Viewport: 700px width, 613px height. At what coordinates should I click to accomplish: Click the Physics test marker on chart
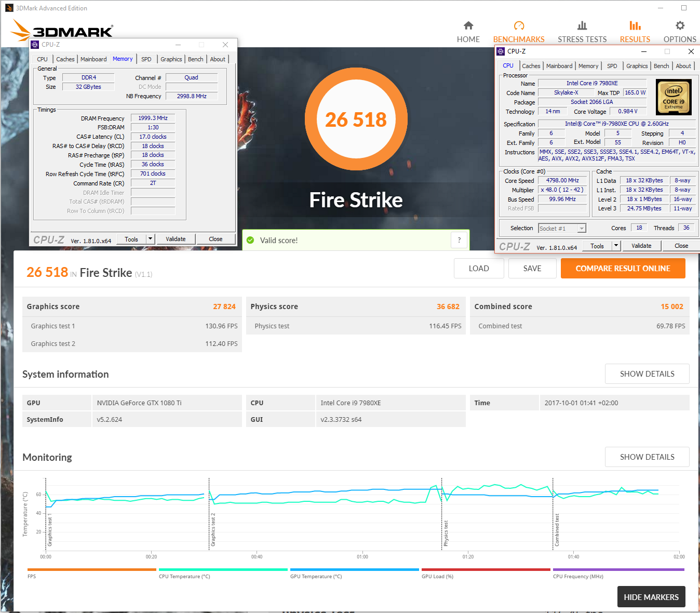coord(446,533)
